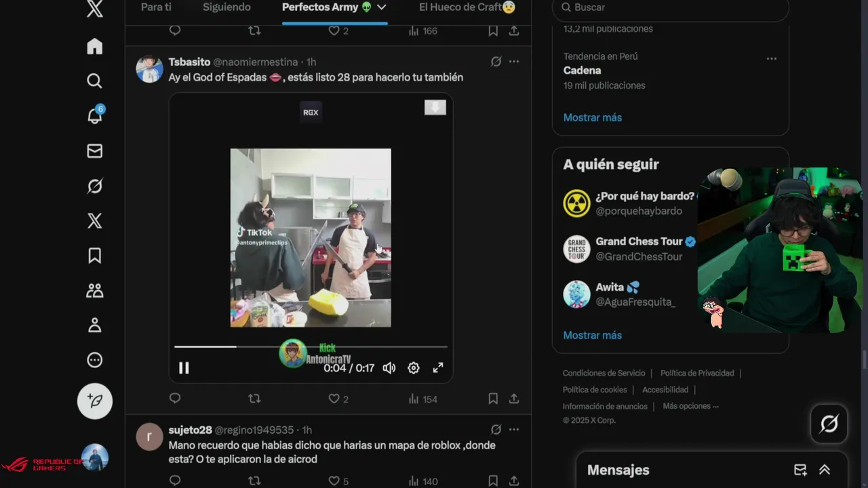Open Grand Chess Tour profile suggestion
This screenshot has height=488, width=868.
coord(629,249)
